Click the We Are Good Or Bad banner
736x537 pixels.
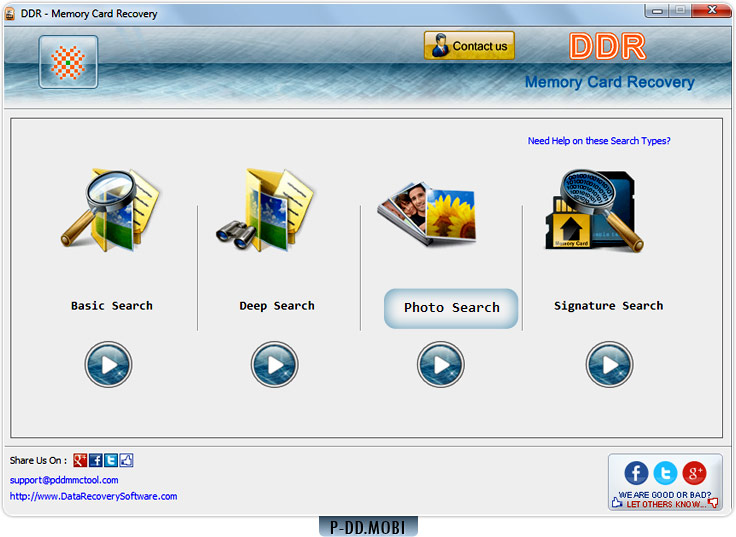click(x=665, y=499)
